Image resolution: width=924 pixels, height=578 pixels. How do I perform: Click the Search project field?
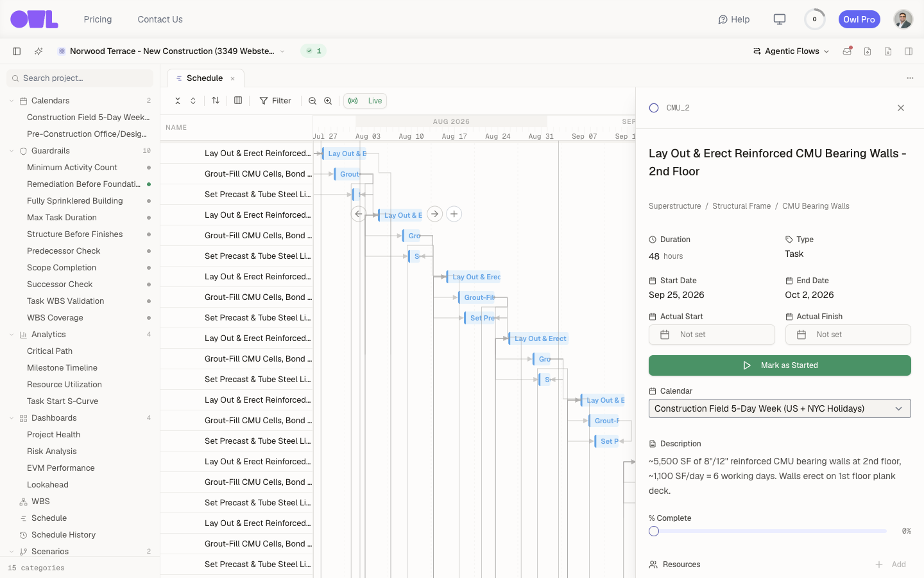[80, 78]
